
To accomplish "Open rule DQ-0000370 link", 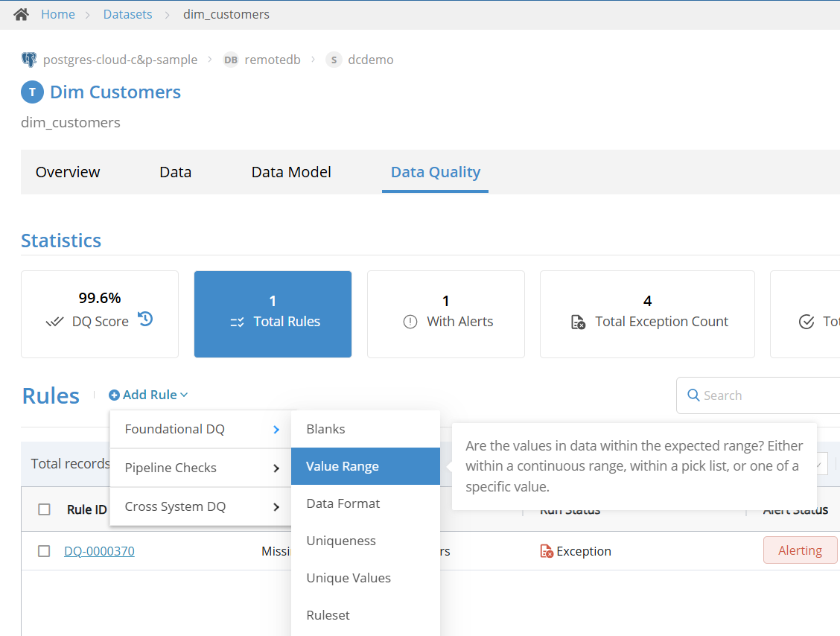I will [99, 551].
